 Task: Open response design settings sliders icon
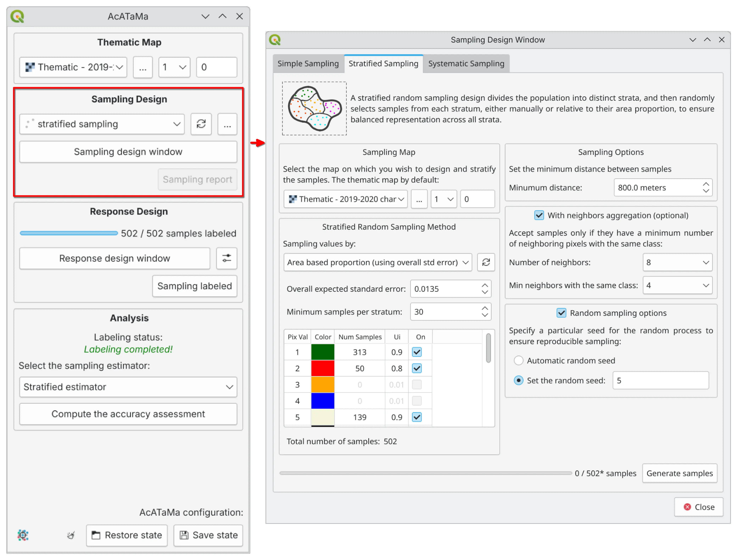[x=227, y=258]
